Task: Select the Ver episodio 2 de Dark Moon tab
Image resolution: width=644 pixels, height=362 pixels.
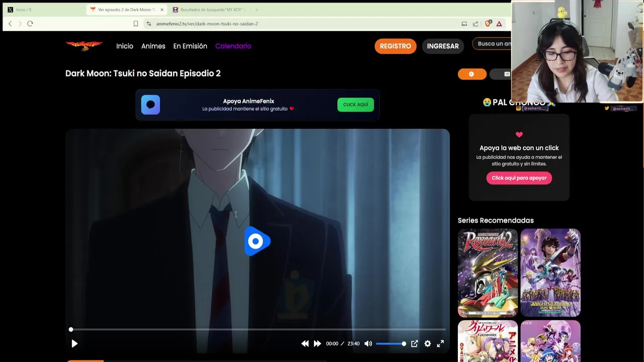Action: [x=127, y=10]
